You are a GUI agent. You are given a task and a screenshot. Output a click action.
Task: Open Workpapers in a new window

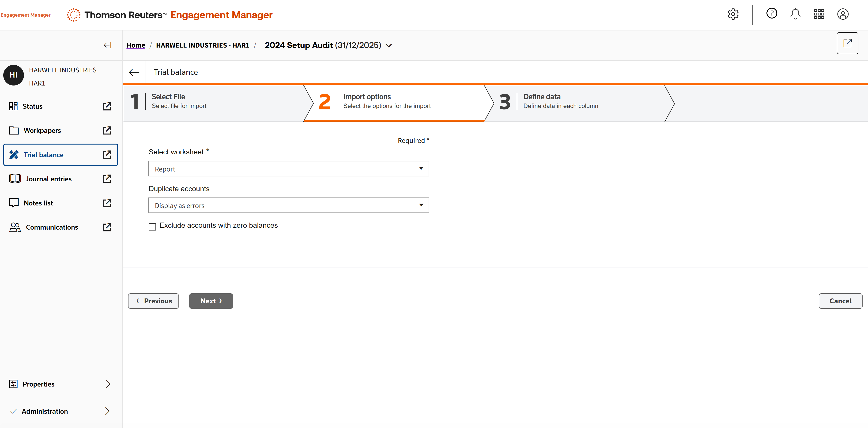pyautogui.click(x=107, y=130)
